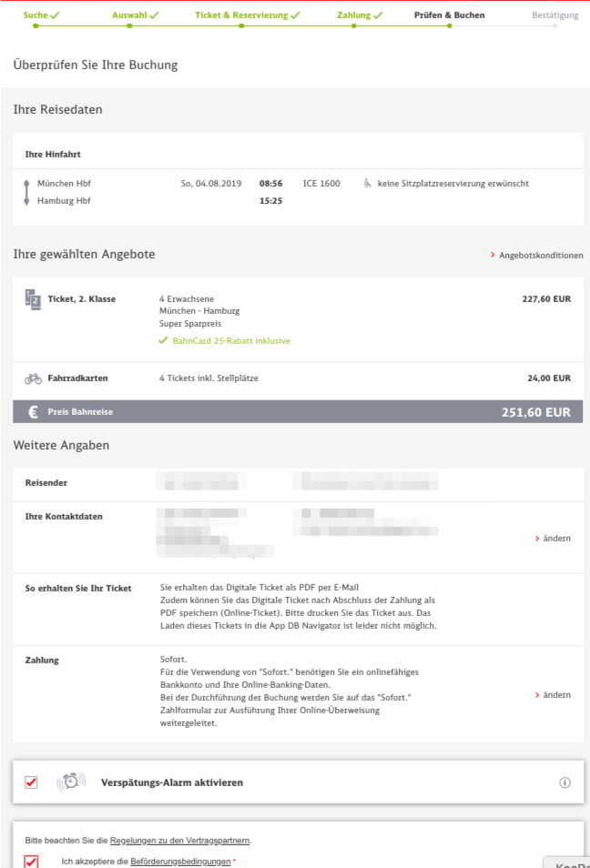
Task: Expand the Angebotskonditionen arrow link
Action: point(536,256)
